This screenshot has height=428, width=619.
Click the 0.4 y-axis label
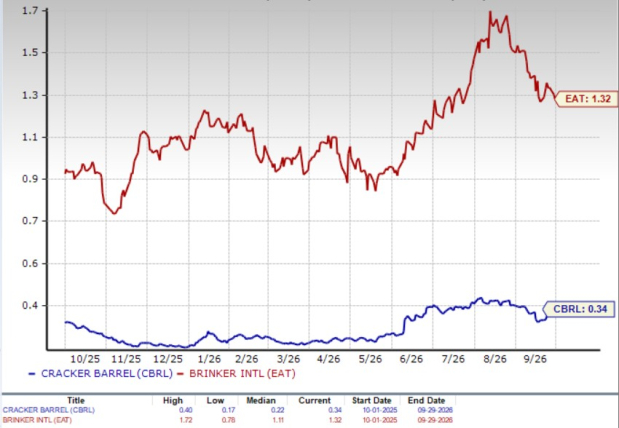tap(30, 306)
